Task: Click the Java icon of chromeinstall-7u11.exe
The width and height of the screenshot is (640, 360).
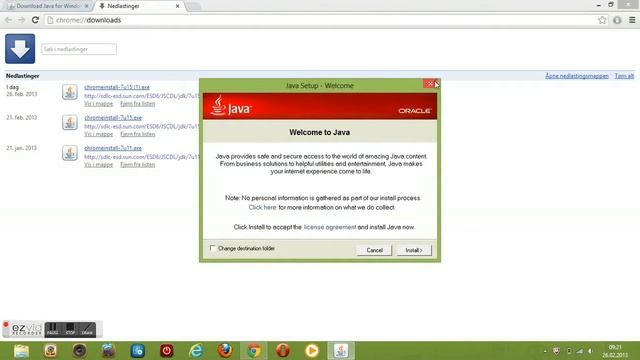Action: (x=70, y=153)
